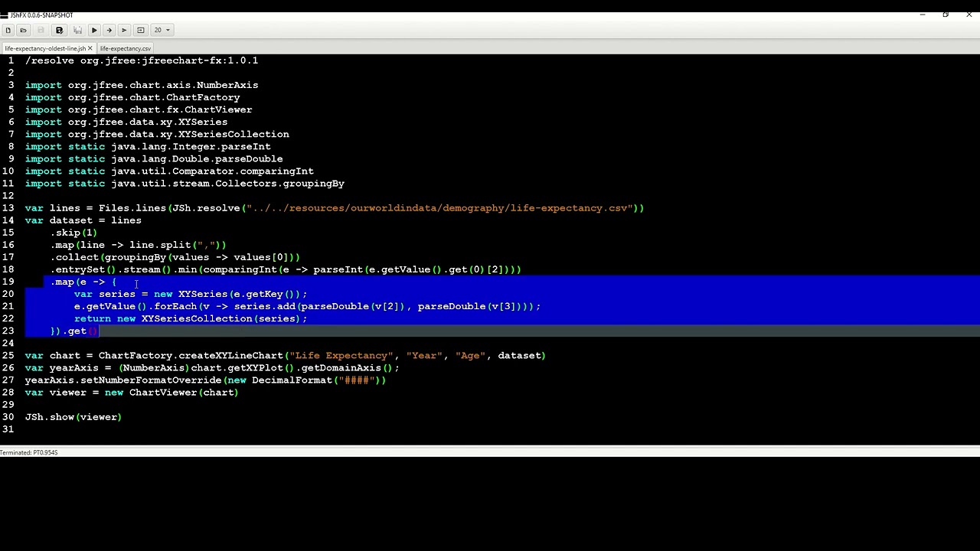Viewport: 980px width, 551px height.
Task: Click the import static comparingInt line
Action: pos(169,171)
